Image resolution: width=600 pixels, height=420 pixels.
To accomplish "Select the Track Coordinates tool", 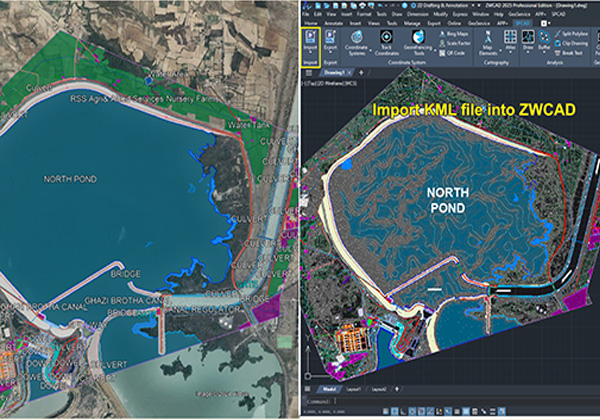I will [x=387, y=43].
